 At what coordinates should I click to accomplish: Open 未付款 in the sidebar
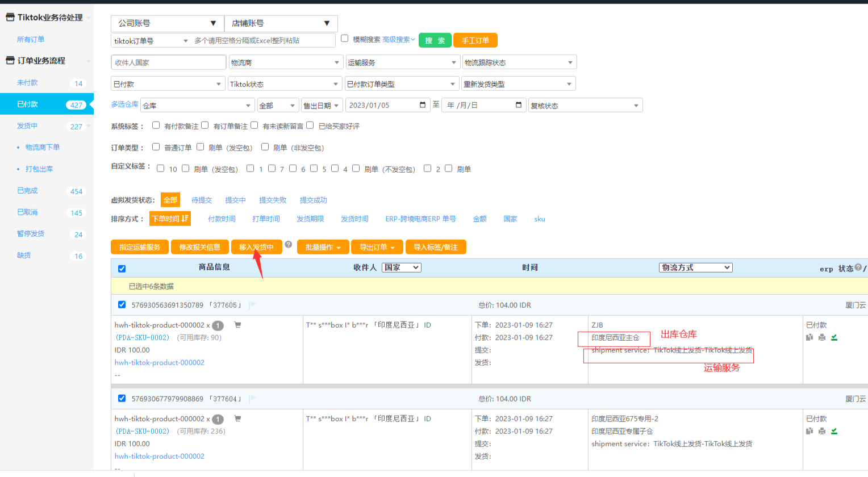click(27, 82)
